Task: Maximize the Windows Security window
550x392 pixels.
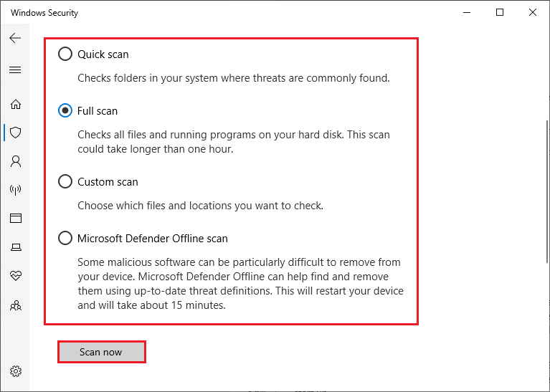Action: (x=500, y=13)
